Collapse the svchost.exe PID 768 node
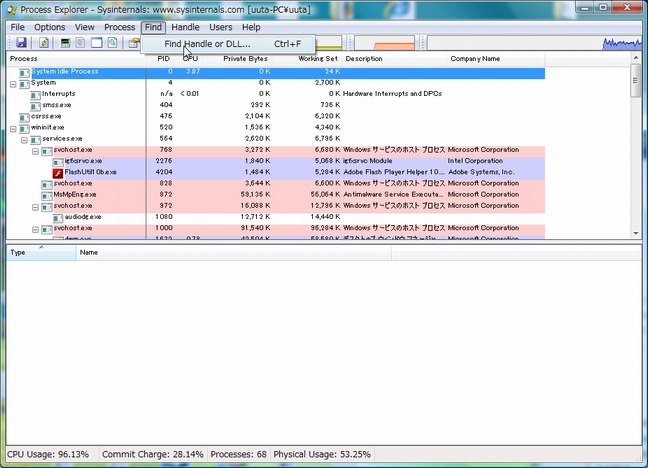Screen dimensions: 648x468 click(x=36, y=151)
